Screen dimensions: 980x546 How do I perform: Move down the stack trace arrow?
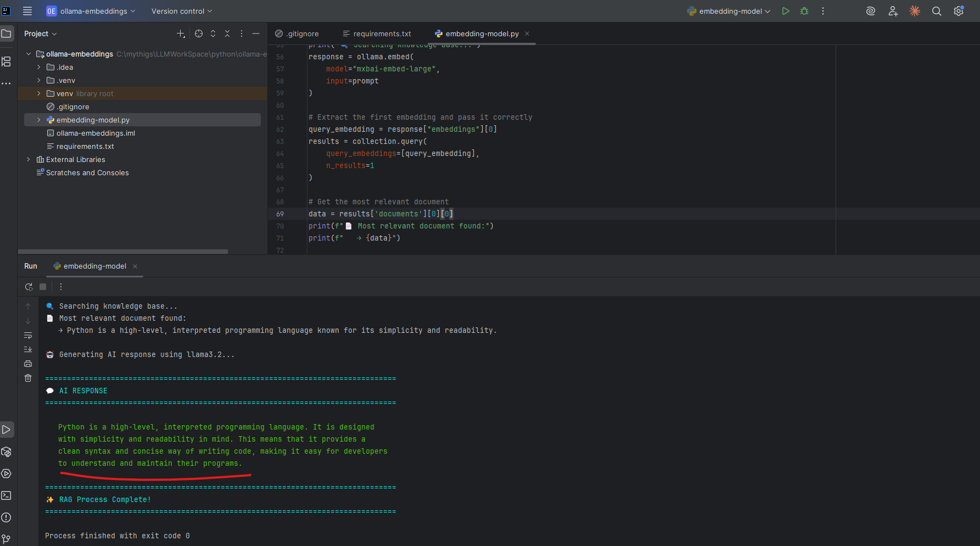tap(28, 321)
